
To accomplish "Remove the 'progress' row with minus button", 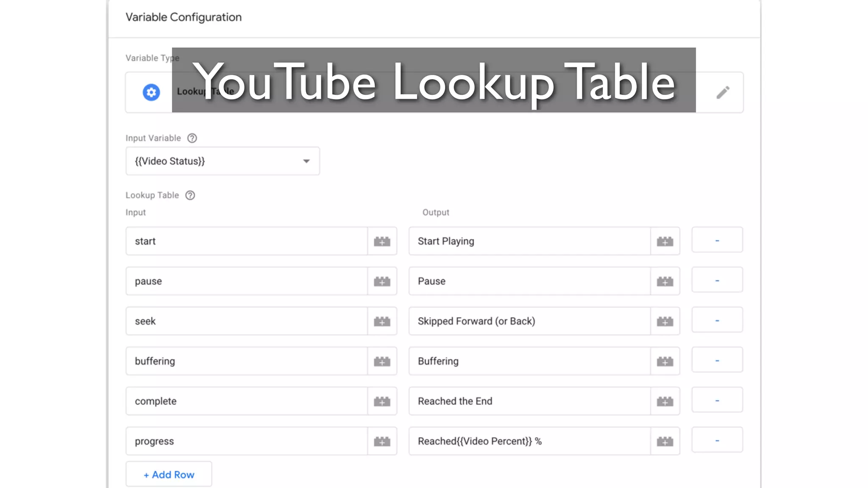I will coord(717,440).
